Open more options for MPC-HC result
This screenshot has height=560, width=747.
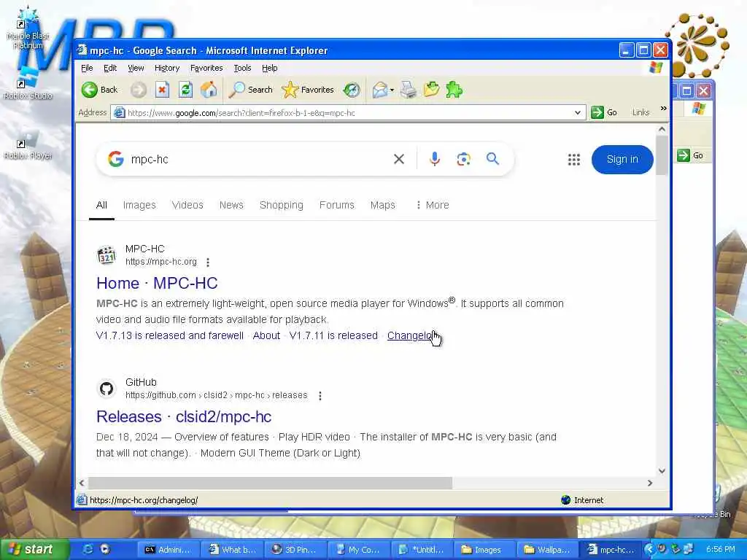pos(208,262)
